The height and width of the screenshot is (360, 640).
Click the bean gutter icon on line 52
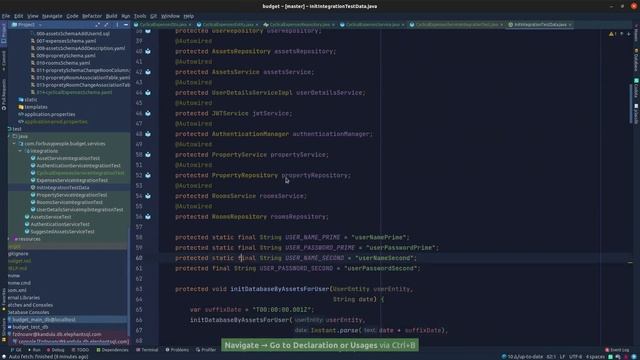148,175
